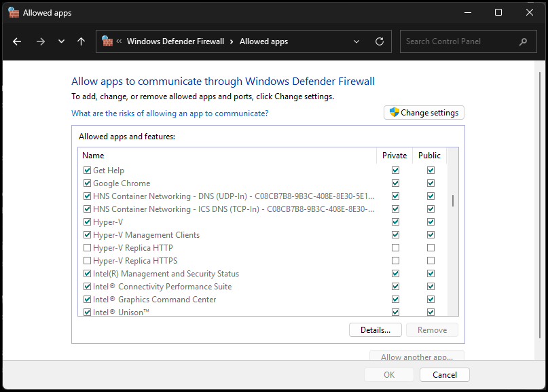Click the Forward navigation arrow
The image size is (548, 392).
coord(40,41)
